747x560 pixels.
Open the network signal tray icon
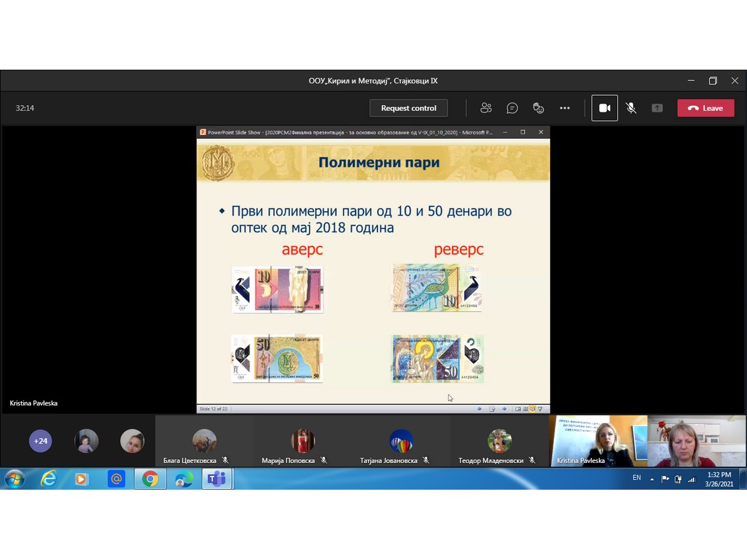point(692,478)
